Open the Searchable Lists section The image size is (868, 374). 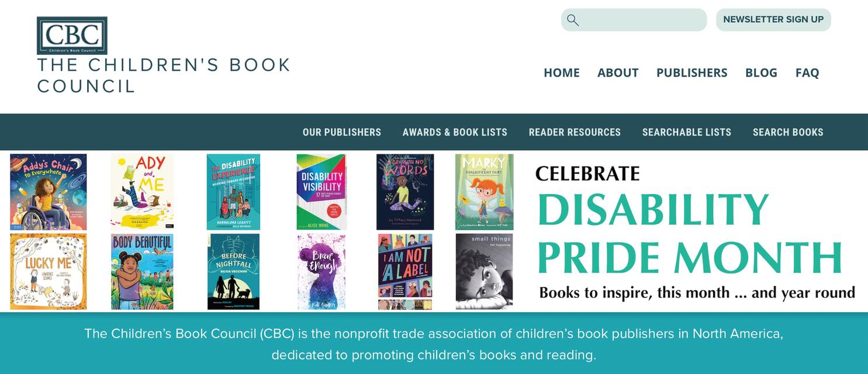pyautogui.click(x=686, y=132)
